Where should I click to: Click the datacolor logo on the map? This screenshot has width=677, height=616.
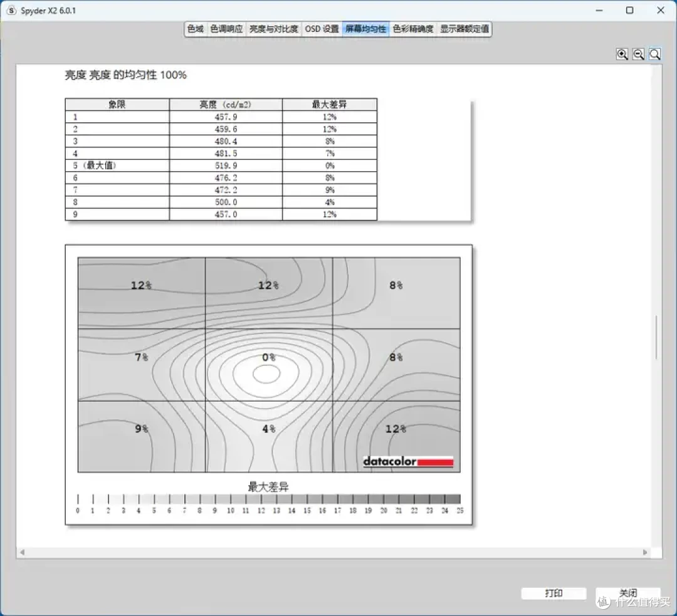pos(408,461)
